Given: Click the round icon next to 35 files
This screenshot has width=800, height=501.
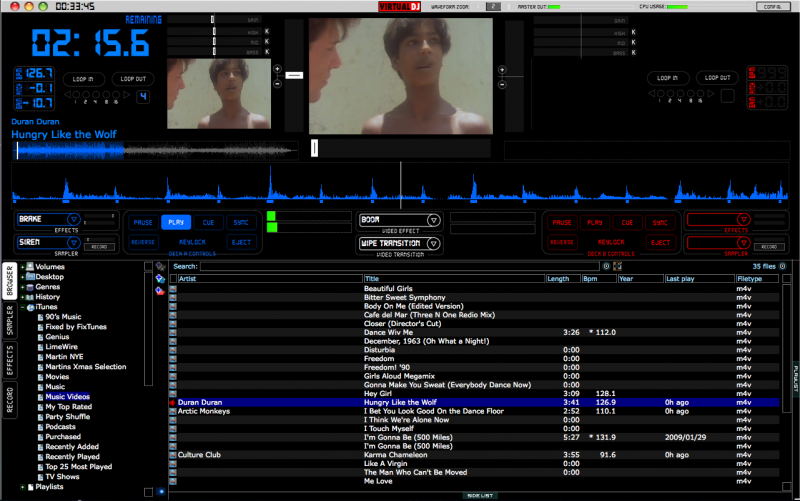Looking at the screenshot, I should pos(783,266).
